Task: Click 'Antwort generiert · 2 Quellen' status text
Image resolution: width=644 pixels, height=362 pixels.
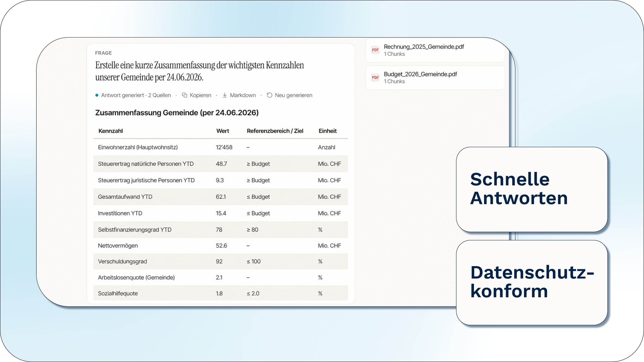Action: click(136, 95)
